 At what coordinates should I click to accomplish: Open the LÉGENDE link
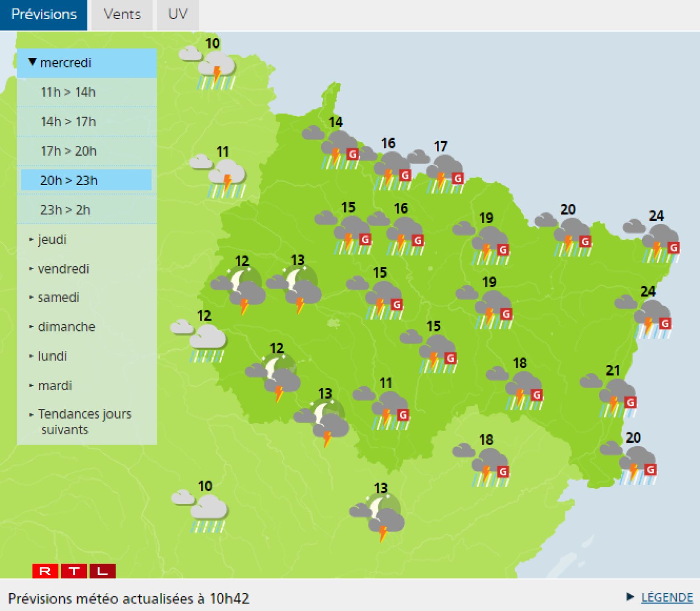(667, 597)
